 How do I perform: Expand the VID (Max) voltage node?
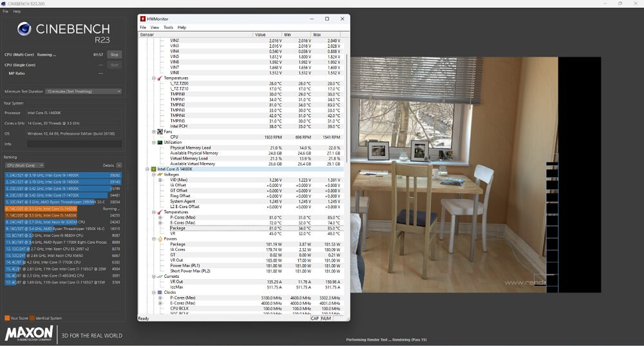(x=161, y=180)
